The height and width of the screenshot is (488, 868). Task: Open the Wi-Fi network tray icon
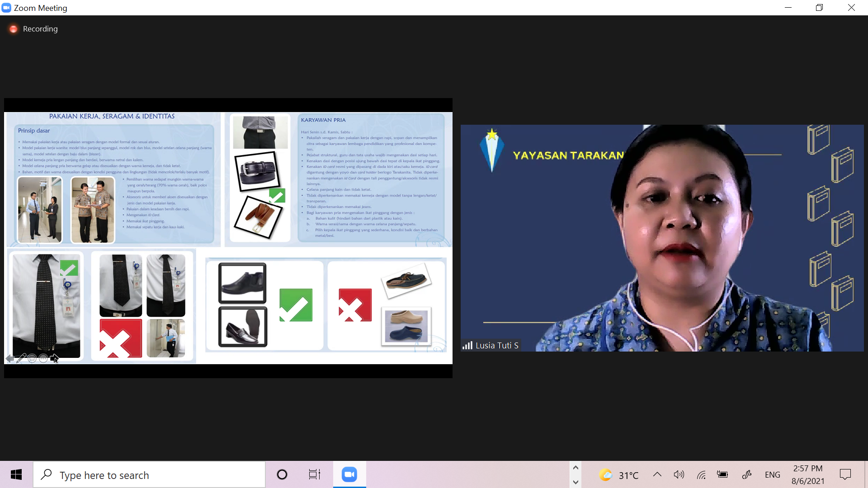[701, 474]
